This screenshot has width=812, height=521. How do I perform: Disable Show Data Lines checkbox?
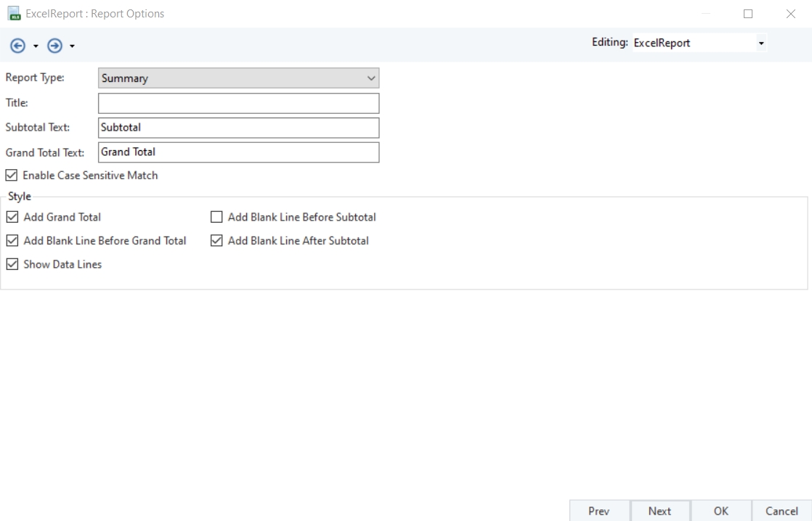12,264
